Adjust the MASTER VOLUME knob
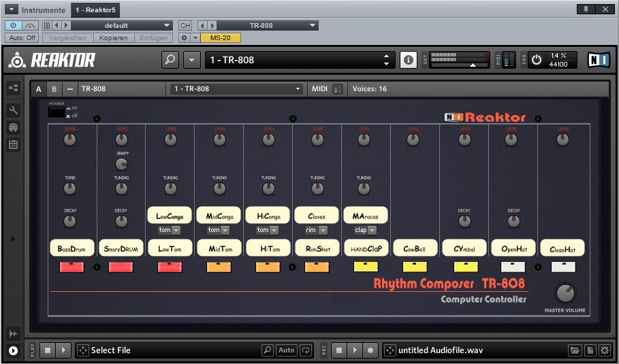This screenshot has width=619, height=364. [565, 293]
